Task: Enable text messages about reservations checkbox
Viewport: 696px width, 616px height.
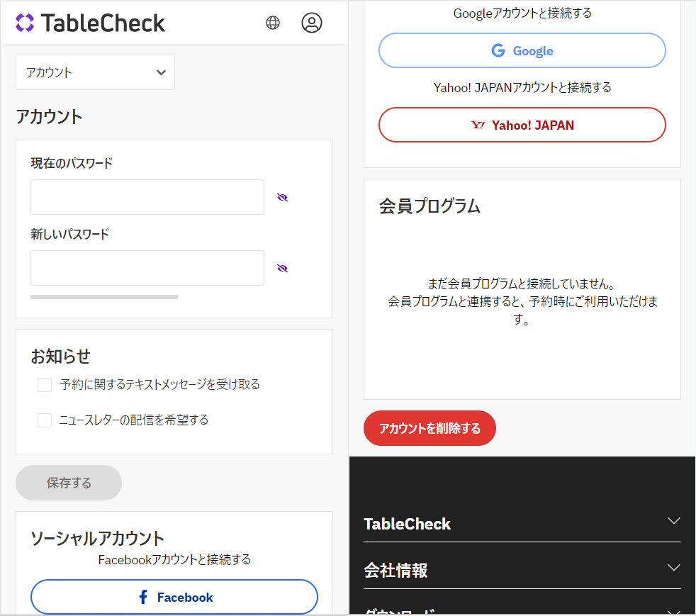Action: point(45,385)
